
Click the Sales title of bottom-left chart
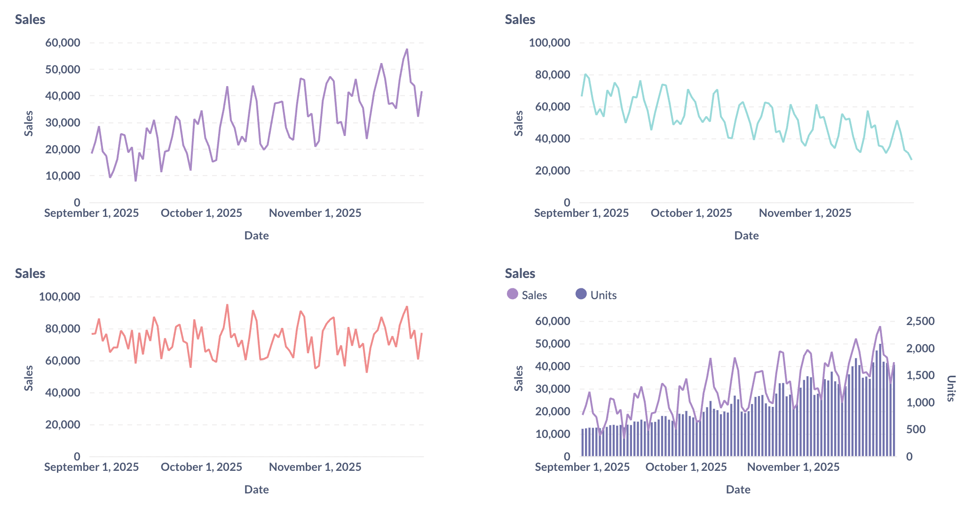[30, 273]
